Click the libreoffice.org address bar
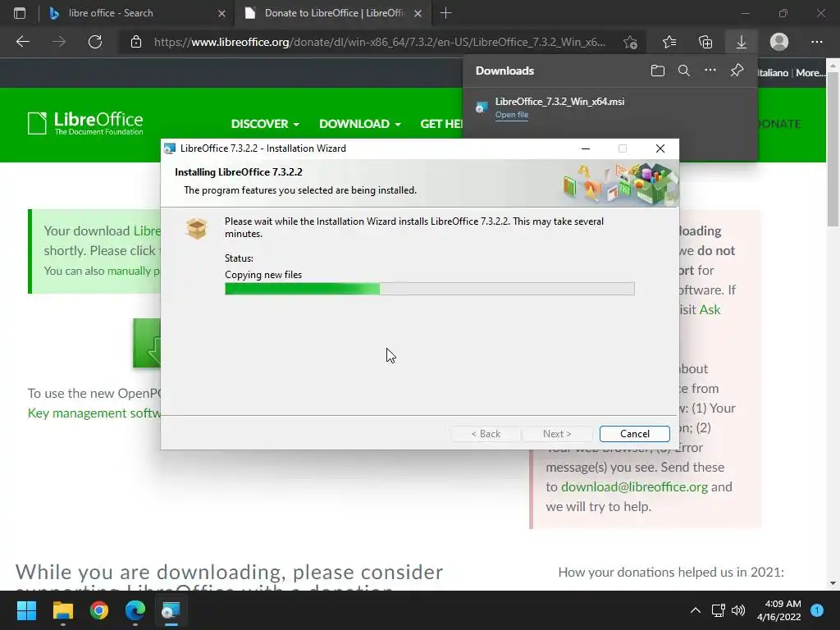Image resolution: width=840 pixels, height=630 pixels. (379, 42)
